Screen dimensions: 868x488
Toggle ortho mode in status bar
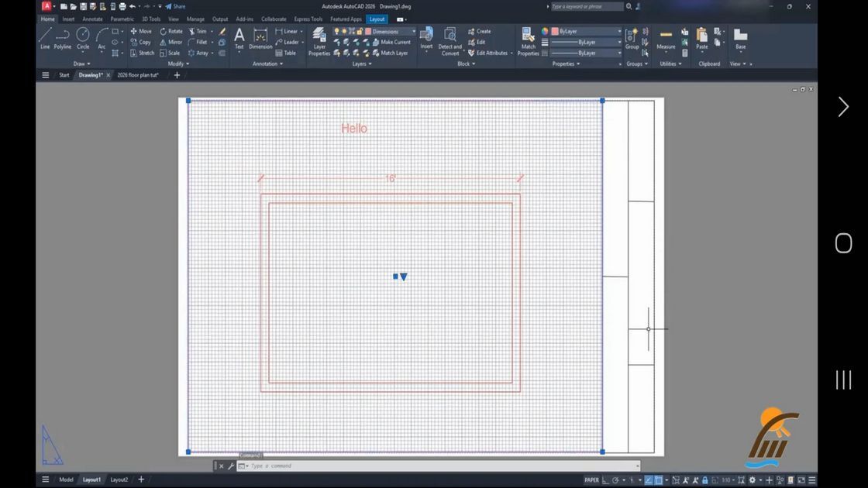click(x=605, y=479)
